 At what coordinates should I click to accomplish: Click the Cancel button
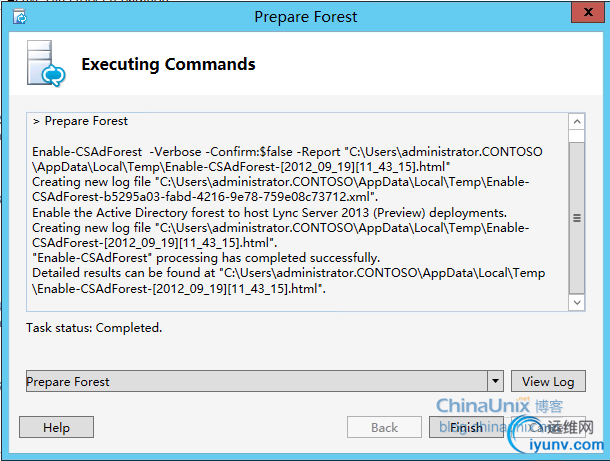point(548,427)
